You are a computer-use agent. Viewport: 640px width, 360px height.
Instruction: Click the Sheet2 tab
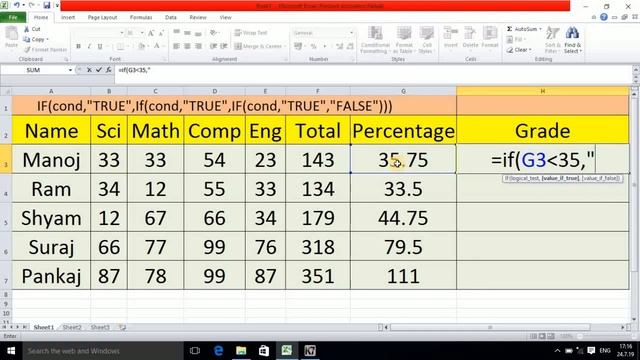pyautogui.click(x=72, y=327)
